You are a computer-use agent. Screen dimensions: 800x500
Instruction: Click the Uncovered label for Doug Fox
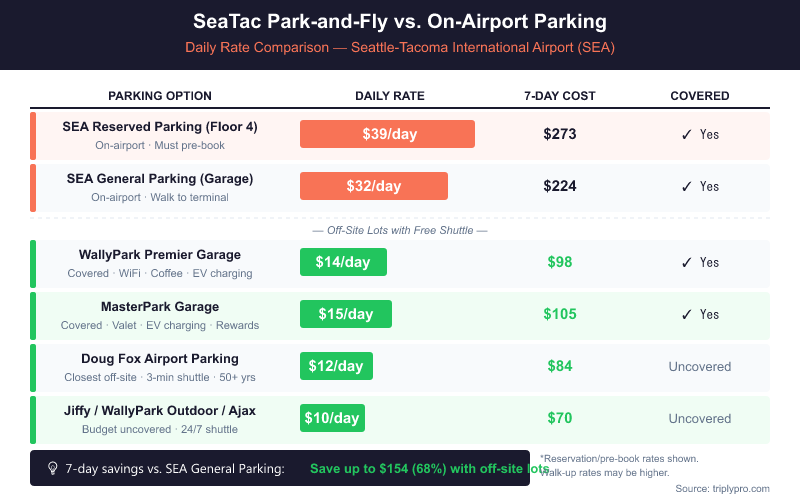[700, 366]
